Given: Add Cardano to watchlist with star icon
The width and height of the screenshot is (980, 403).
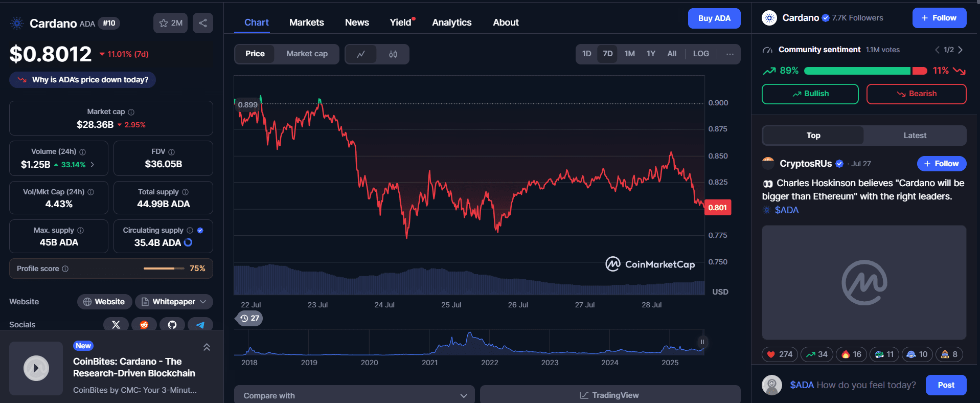Looking at the screenshot, I should coord(171,23).
